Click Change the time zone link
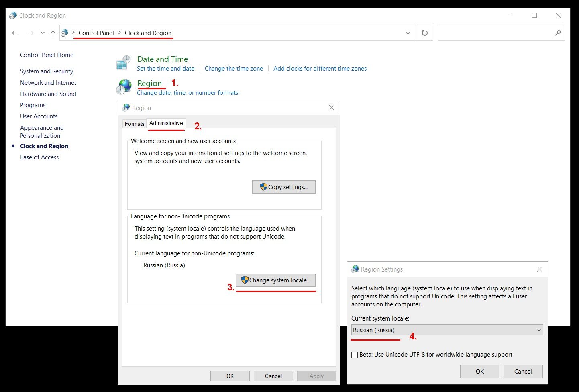 pos(234,69)
